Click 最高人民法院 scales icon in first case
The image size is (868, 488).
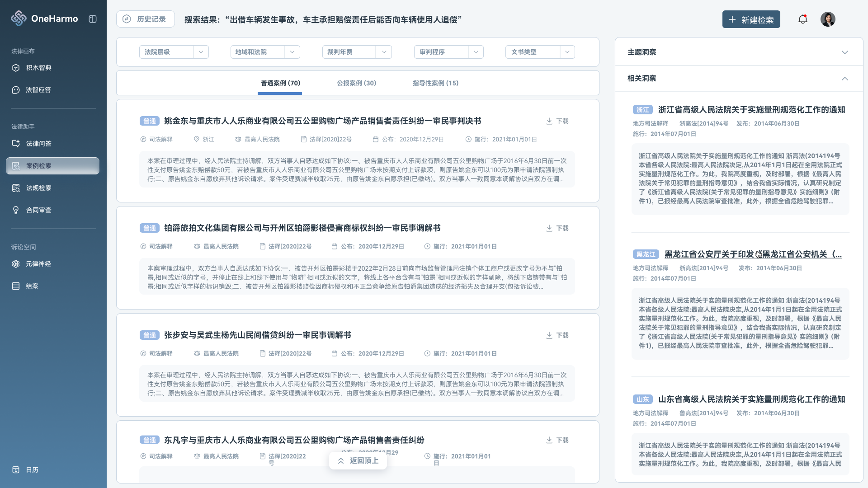click(x=238, y=139)
